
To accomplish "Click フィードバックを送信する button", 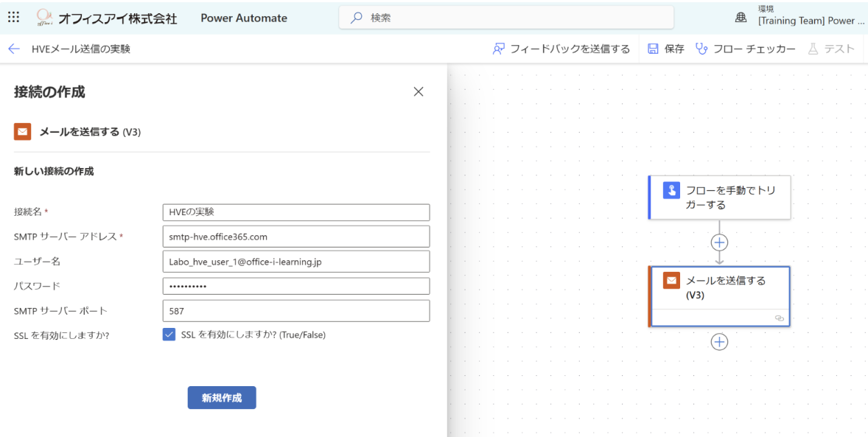I will tap(561, 49).
